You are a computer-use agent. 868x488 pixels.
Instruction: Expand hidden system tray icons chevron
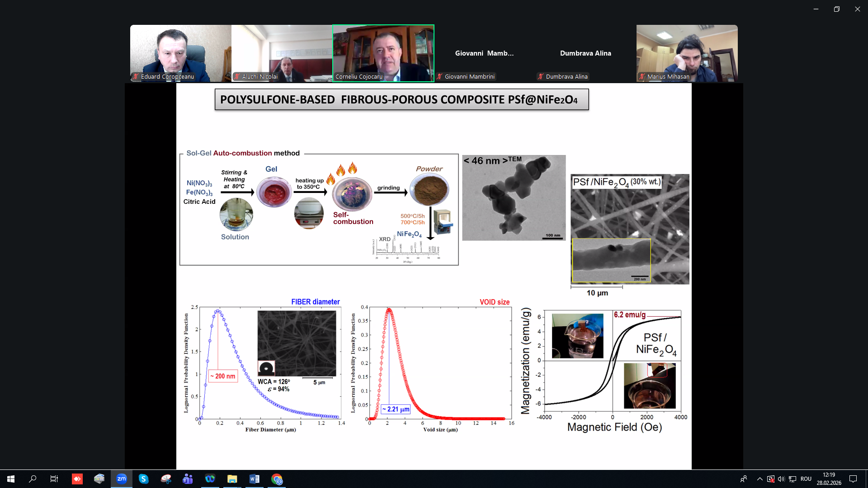tap(760, 479)
